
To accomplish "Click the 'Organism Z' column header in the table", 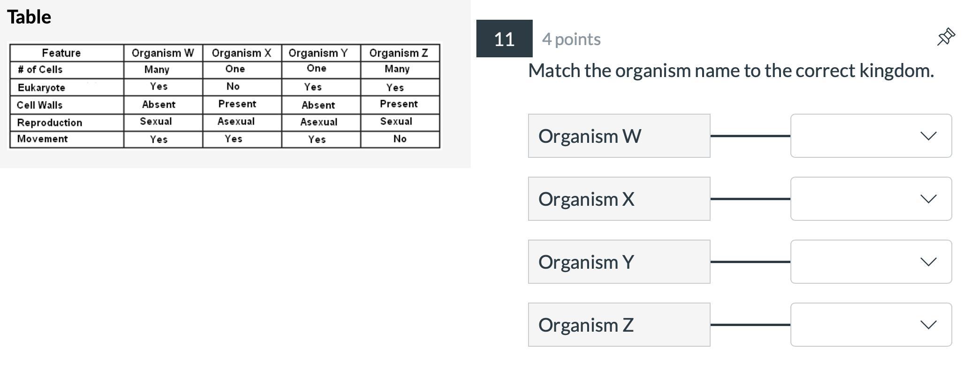I will [x=398, y=53].
